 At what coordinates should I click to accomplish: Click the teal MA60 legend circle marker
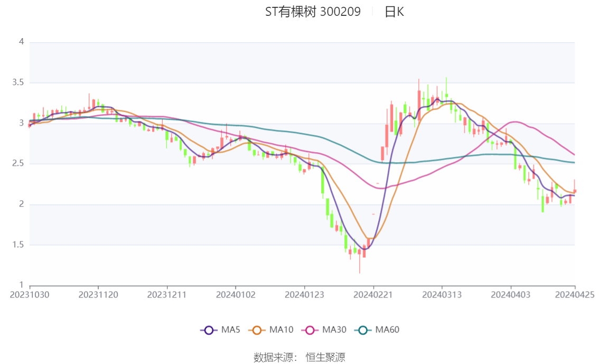coord(363,330)
